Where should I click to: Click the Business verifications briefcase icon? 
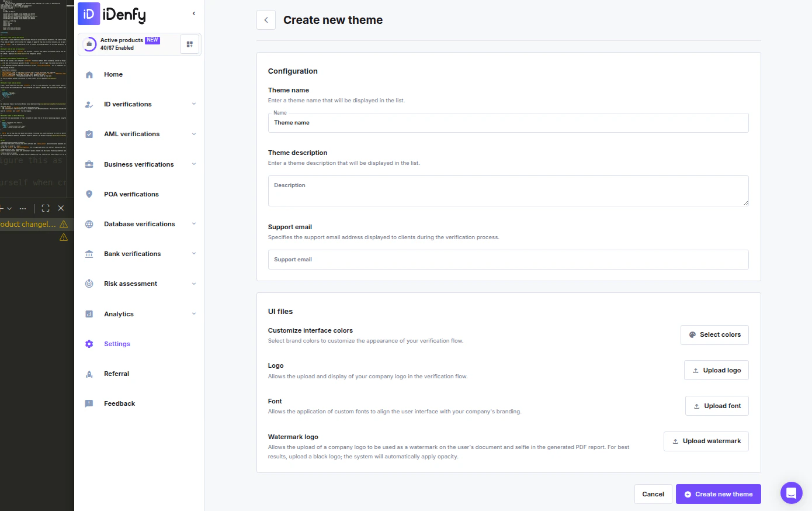point(89,164)
